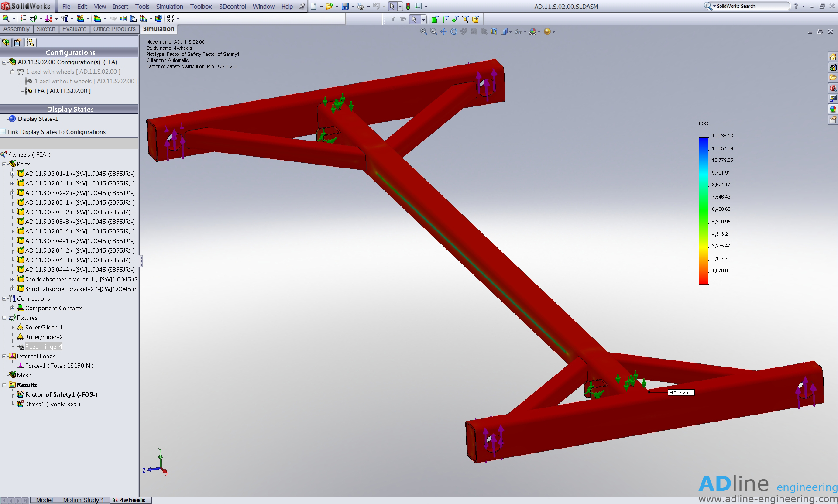
Task: Click the Print icon
Action: pyautogui.click(x=361, y=6)
